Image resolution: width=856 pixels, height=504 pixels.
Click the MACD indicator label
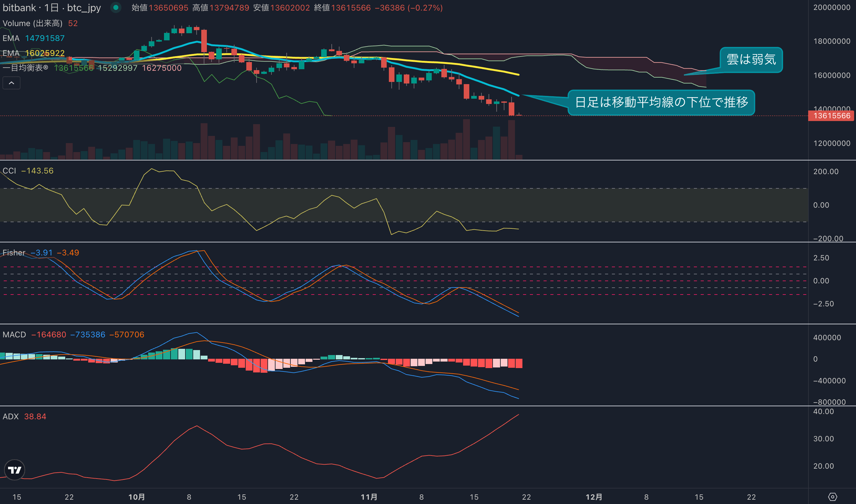(14, 335)
